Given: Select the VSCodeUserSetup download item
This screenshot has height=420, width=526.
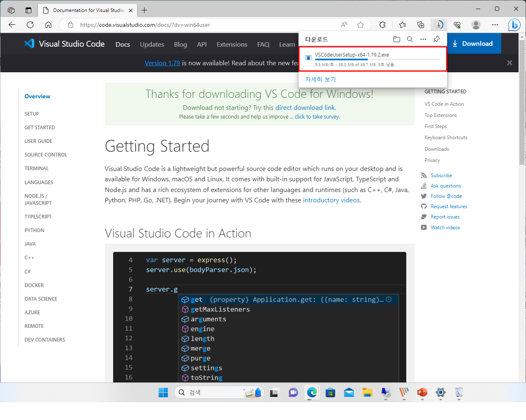Looking at the screenshot, I should point(373,59).
